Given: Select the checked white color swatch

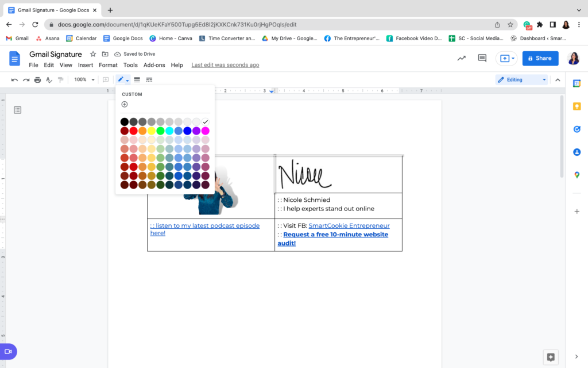Looking at the screenshot, I should click(205, 122).
